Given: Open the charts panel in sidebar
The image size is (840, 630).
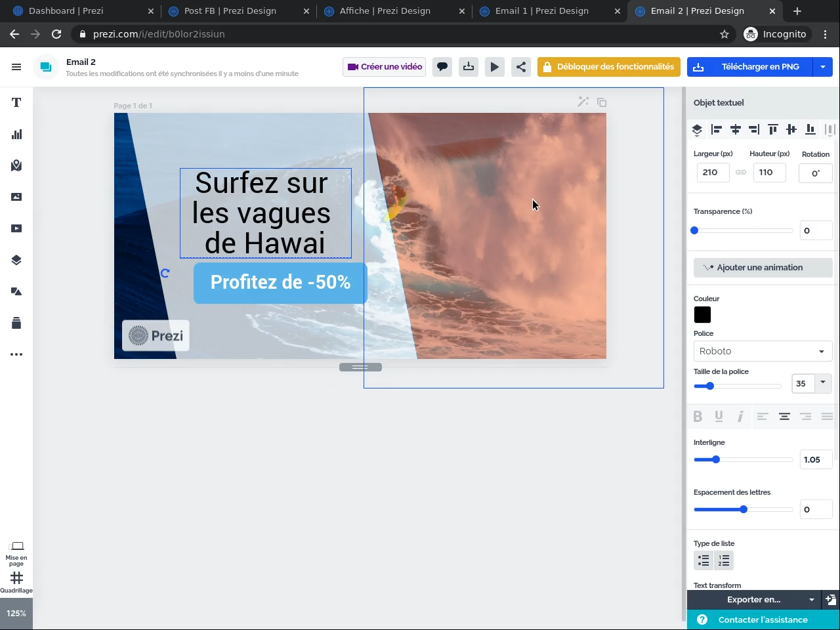Looking at the screenshot, I should 16,134.
